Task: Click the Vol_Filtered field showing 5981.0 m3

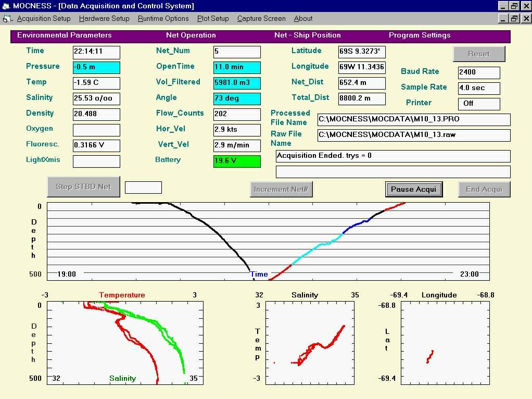Action: click(x=237, y=83)
